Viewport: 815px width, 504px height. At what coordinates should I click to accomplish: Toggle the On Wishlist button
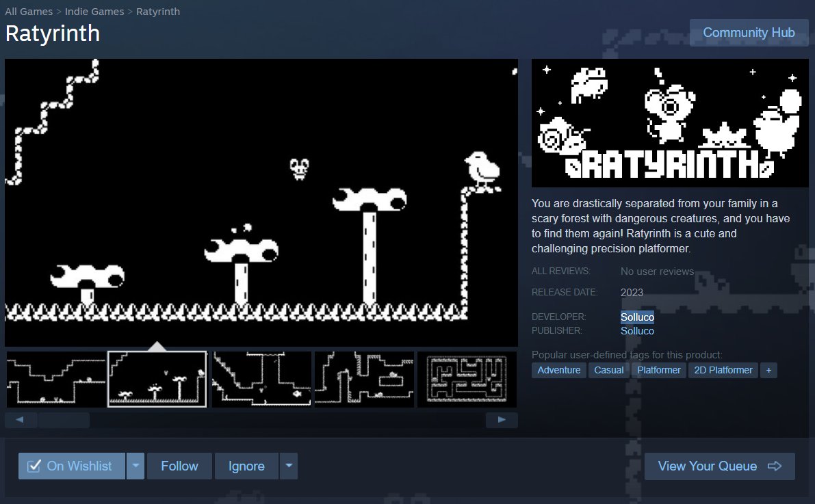[72, 466]
